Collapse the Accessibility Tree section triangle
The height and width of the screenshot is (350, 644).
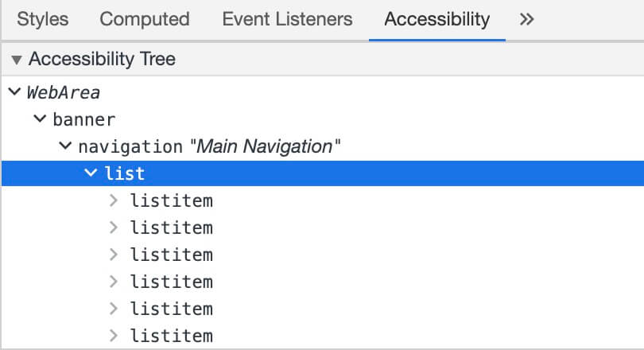click(17, 60)
